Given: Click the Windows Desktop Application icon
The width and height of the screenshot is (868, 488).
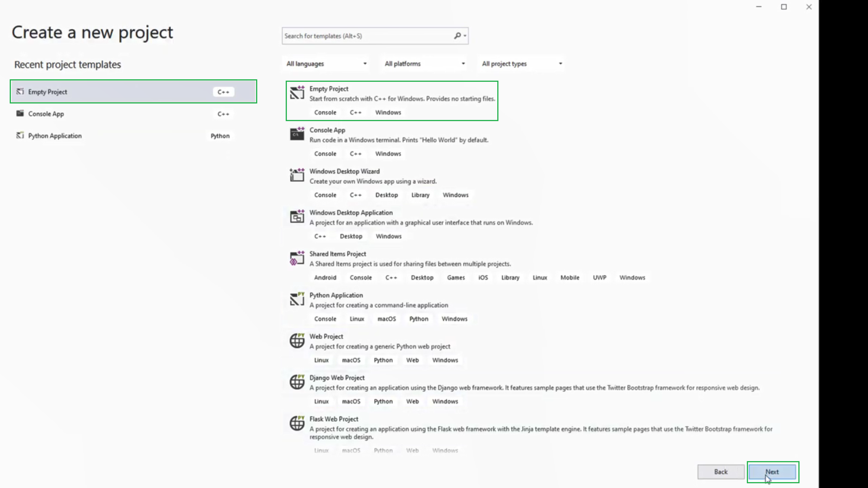Looking at the screenshot, I should pos(297,217).
